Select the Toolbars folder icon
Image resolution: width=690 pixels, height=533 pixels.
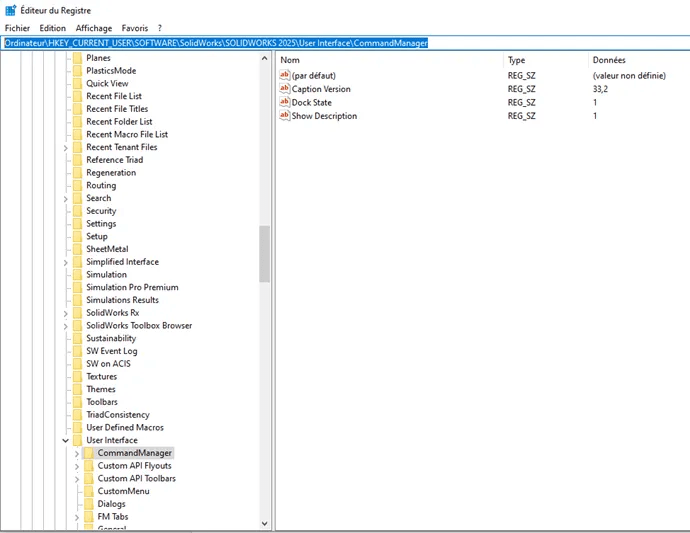(77, 402)
